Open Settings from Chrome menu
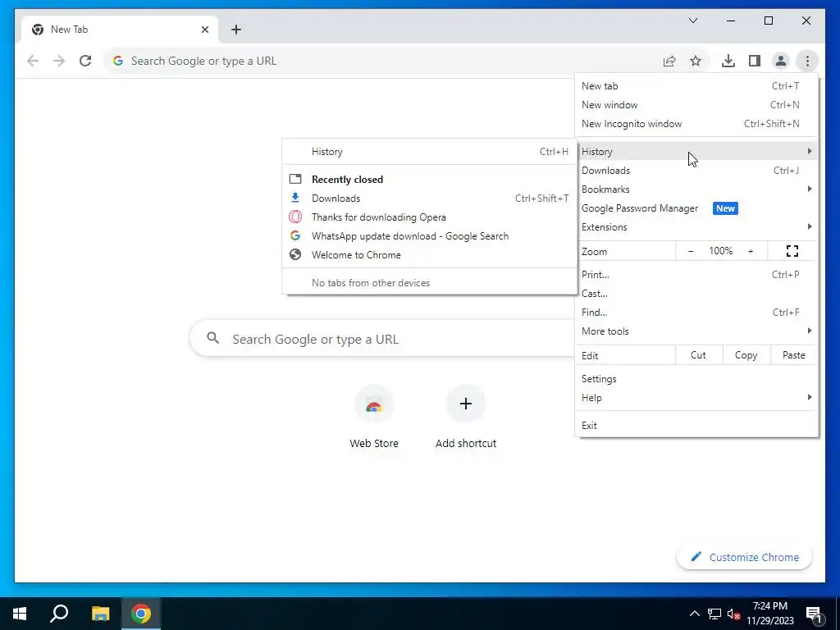840x630 pixels. pos(696,379)
